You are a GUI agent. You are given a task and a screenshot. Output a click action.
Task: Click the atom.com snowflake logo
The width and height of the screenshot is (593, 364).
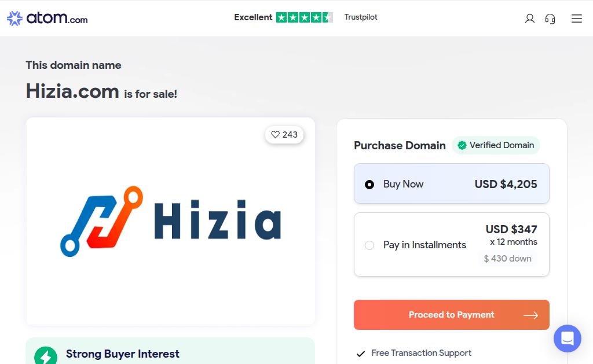coord(14,18)
